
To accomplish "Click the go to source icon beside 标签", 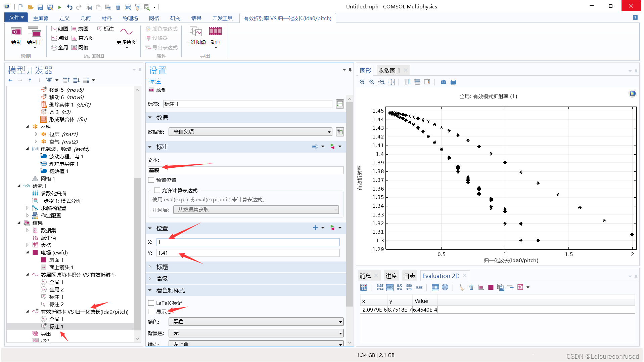I will pyautogui.click(x=340, y=104).
